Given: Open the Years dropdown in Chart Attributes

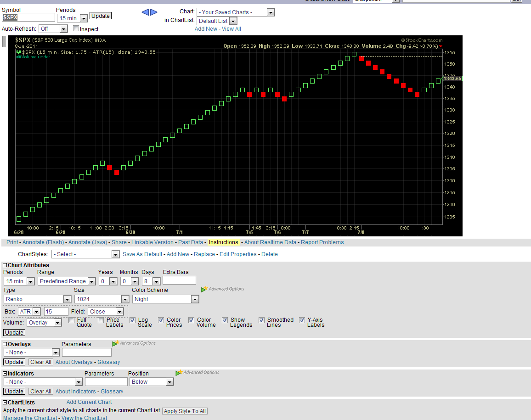Looking at the screenshot, I should (x=108, y=281).
